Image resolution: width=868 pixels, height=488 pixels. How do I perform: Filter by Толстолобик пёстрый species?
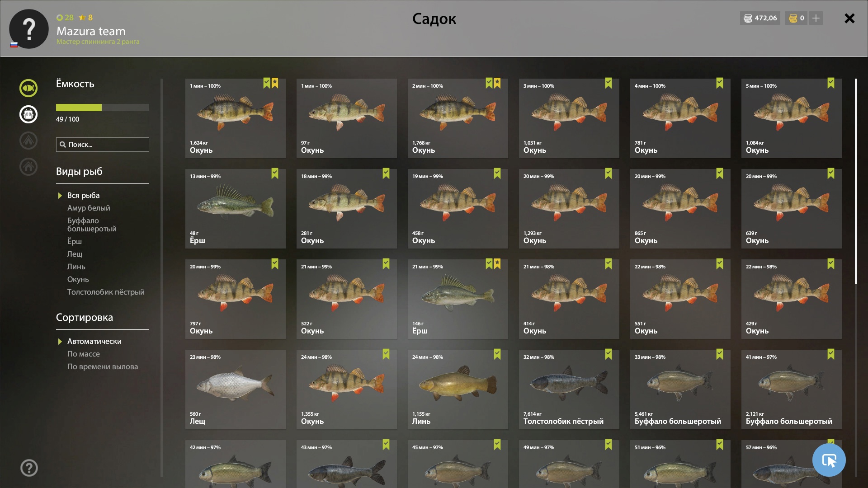(106, 292)
